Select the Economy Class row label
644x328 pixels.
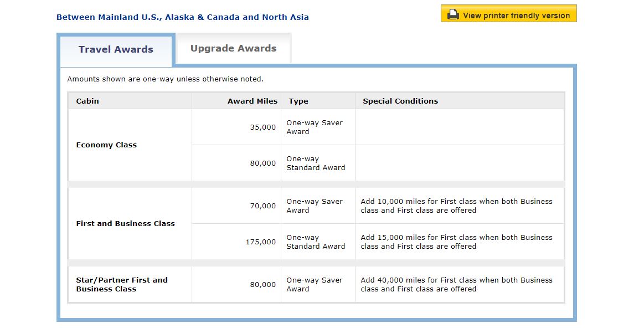tap(106, 145)
